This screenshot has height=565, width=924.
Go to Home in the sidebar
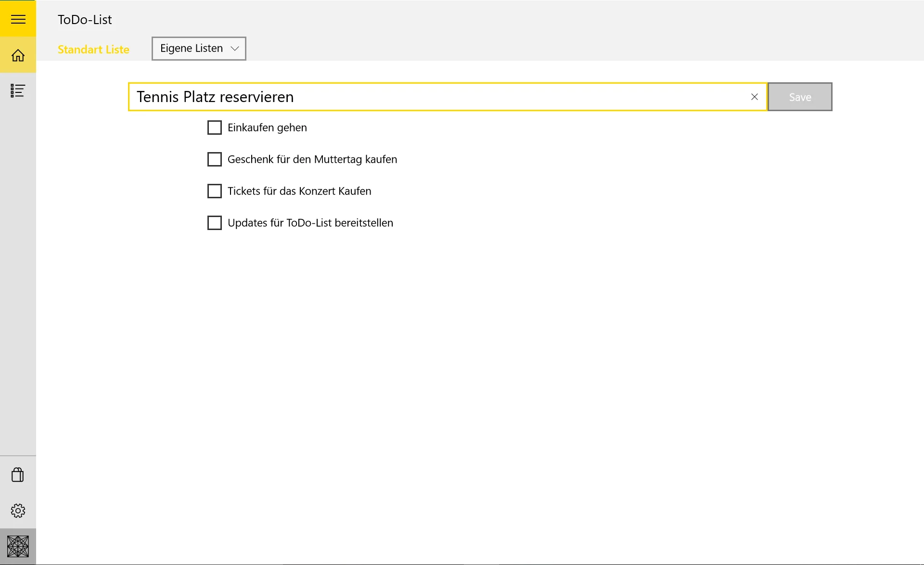click(x=18, y=55)
